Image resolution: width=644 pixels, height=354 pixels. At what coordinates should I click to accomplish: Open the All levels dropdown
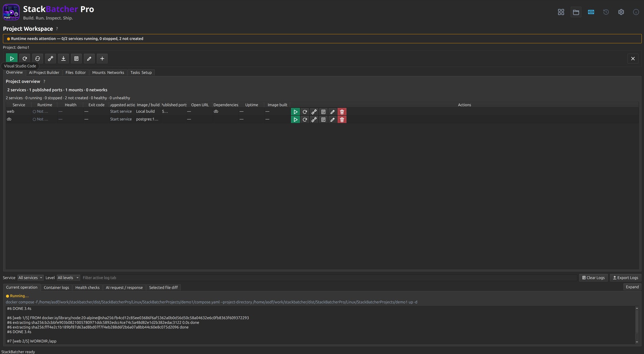coord(68,278)
